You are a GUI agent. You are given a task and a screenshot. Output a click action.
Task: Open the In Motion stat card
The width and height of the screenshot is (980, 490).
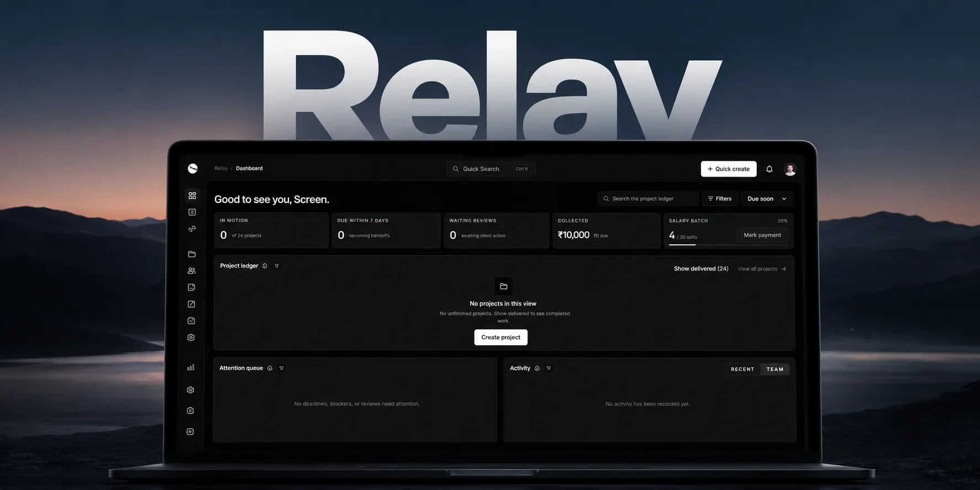[271, 230]
